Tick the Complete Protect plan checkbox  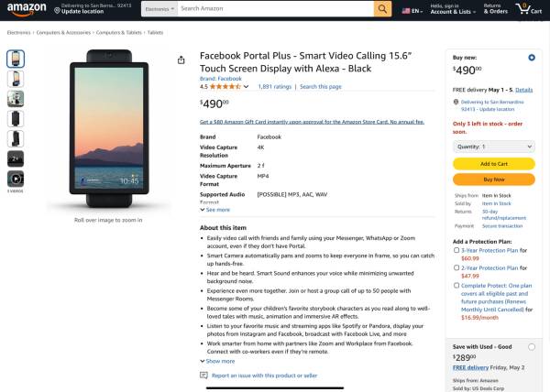click(456, 284)
